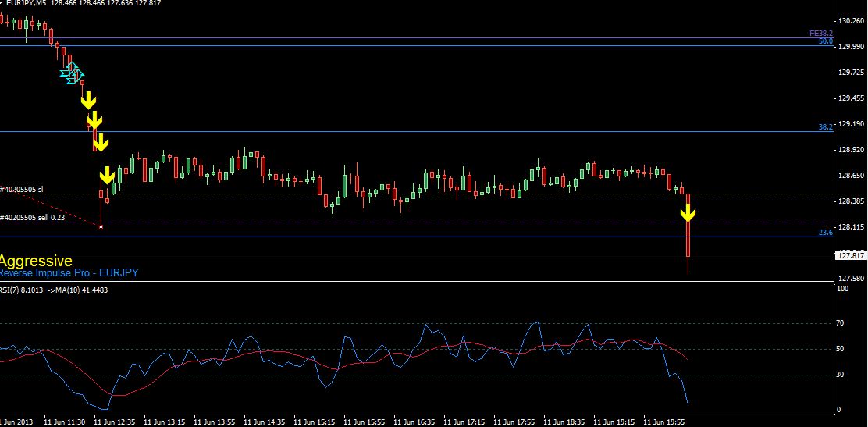
Task: Click the 11 Jun 19:55 time label
Action: 664,422
